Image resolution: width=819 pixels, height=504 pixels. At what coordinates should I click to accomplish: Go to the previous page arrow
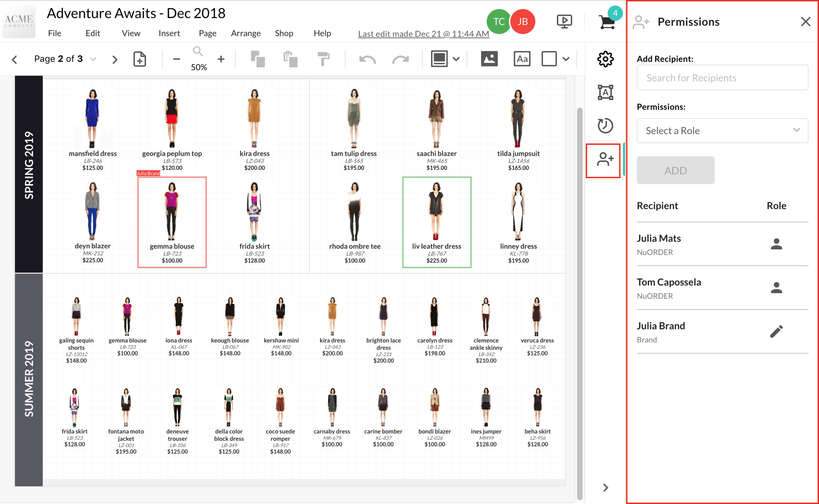[14, 60]
